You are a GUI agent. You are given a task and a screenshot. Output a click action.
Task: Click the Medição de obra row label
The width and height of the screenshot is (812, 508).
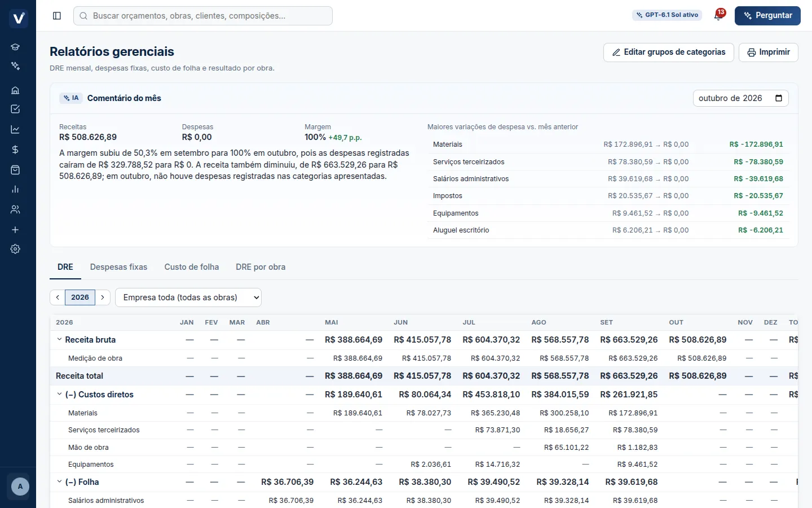click(x=95, y=358)
